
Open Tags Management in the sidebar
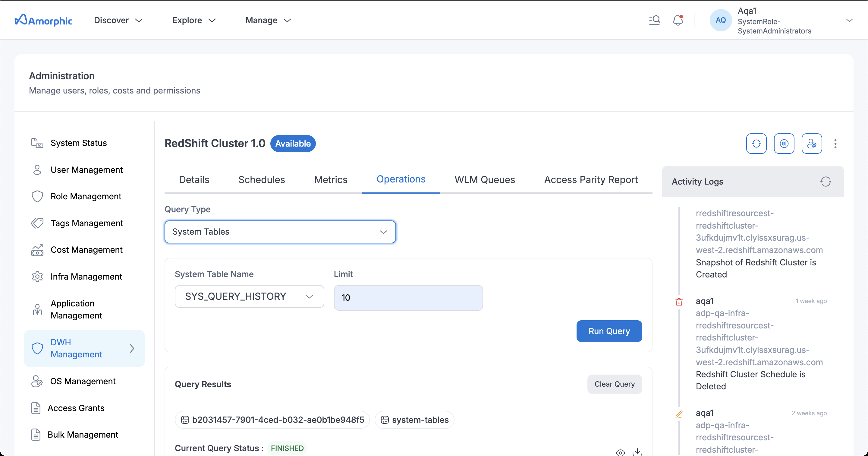[86, 223]
